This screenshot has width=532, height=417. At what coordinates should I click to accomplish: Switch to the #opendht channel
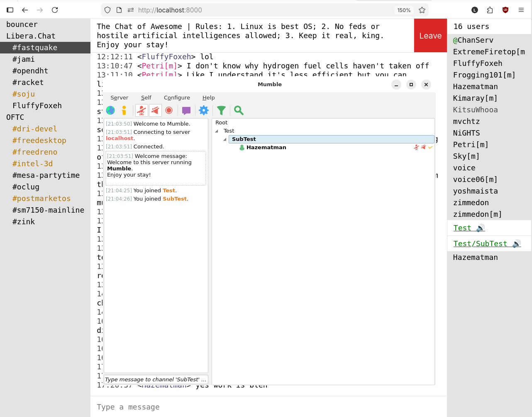[x=45, y=71]
